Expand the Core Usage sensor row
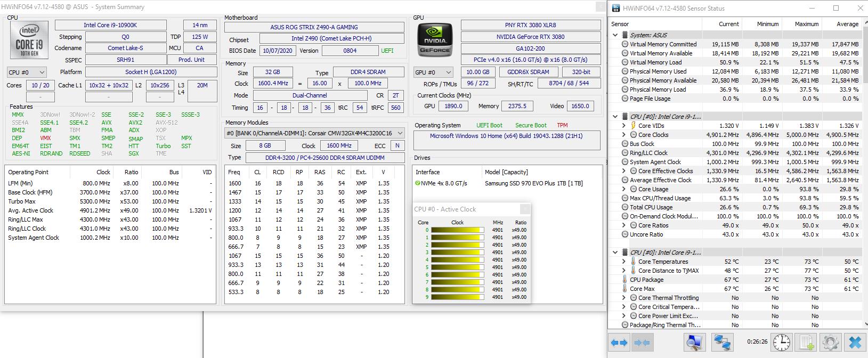 (x=624, y=189)
